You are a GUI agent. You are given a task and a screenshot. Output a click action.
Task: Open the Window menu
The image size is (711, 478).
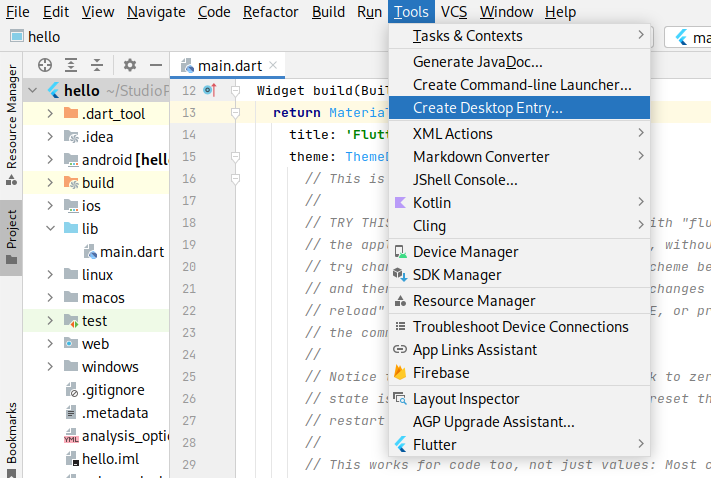point(506,12)
